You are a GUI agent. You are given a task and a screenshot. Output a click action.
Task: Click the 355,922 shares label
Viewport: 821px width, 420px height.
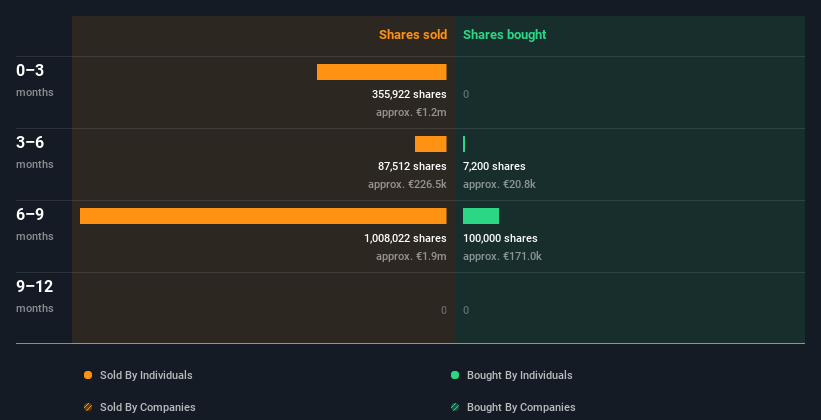coord(409,94)
